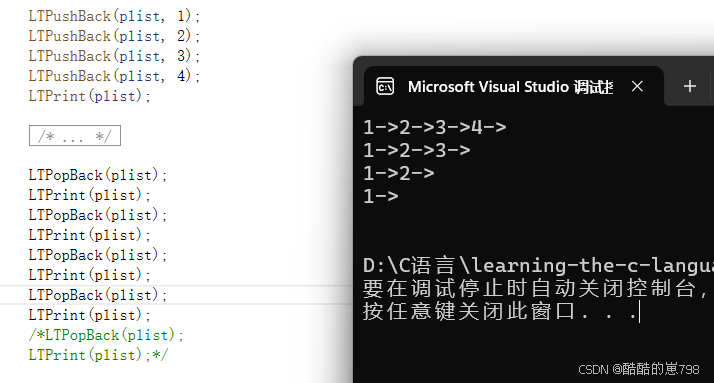The height and width of the screenshot is (383, 714).
Task: Click the code line LTPushBack(plist, 2);
Action: coord(114,36)
